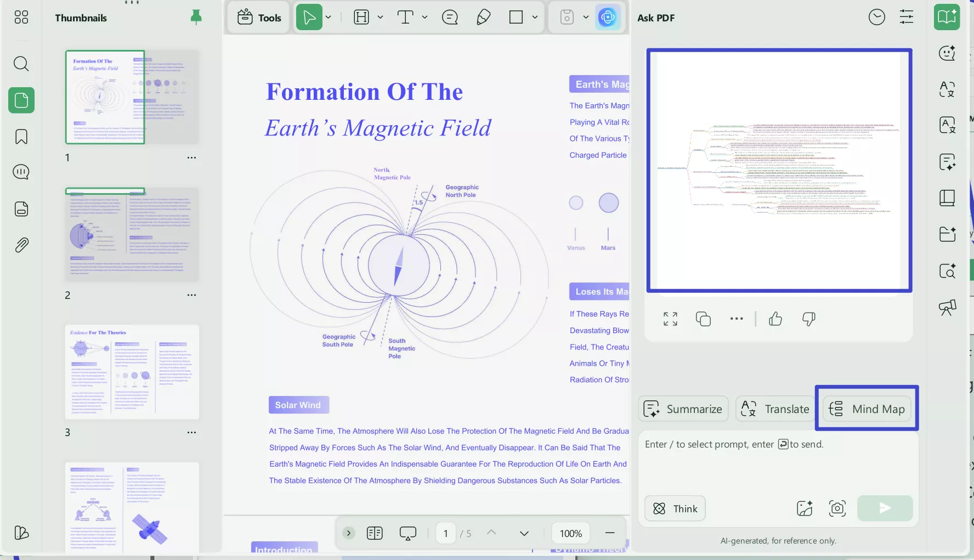Activate the AI assistant icon in the toolbar
Screen dimensions: 974x560
(608, 17)
